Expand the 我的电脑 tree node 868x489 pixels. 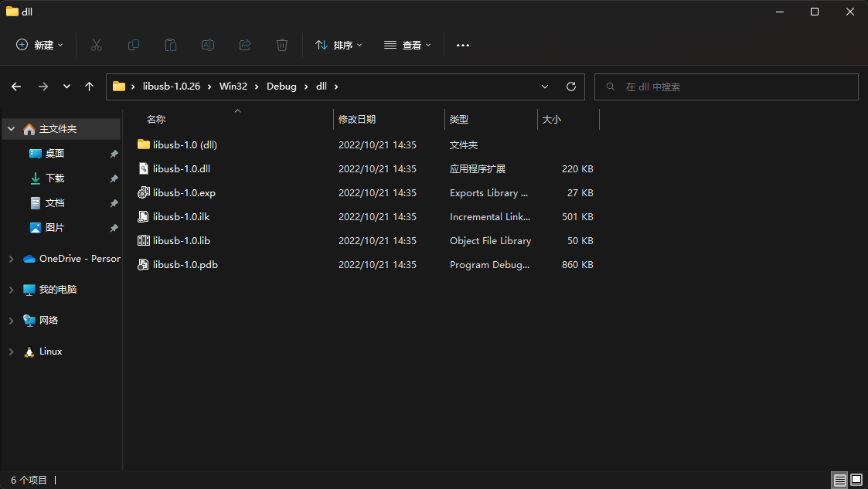11,290
